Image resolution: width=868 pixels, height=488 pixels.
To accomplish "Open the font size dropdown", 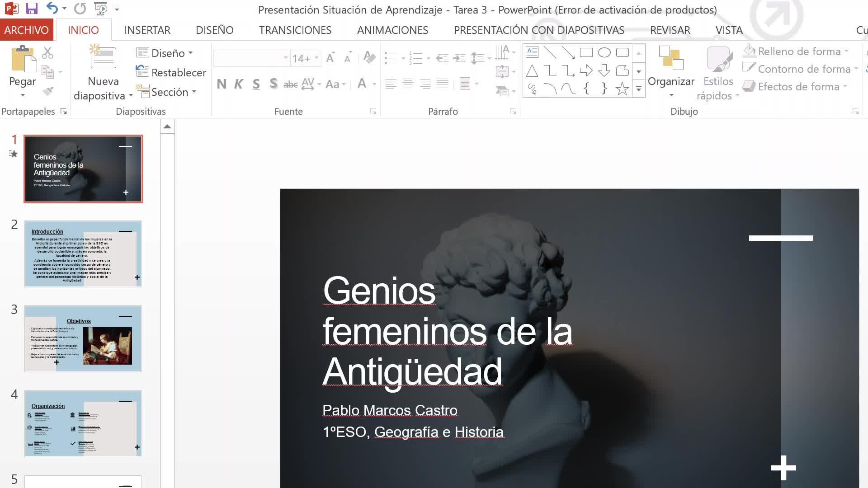I will 316,58.
